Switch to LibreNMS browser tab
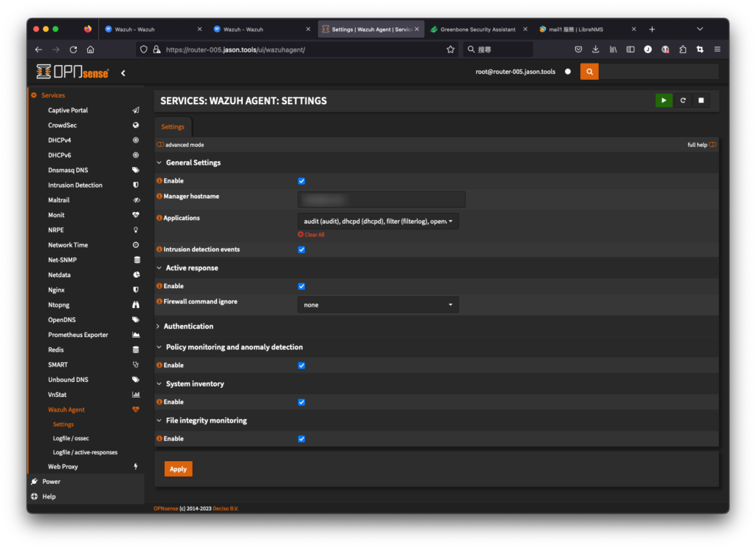The width and height of the screenshot is (756, 549). point(587,30)
